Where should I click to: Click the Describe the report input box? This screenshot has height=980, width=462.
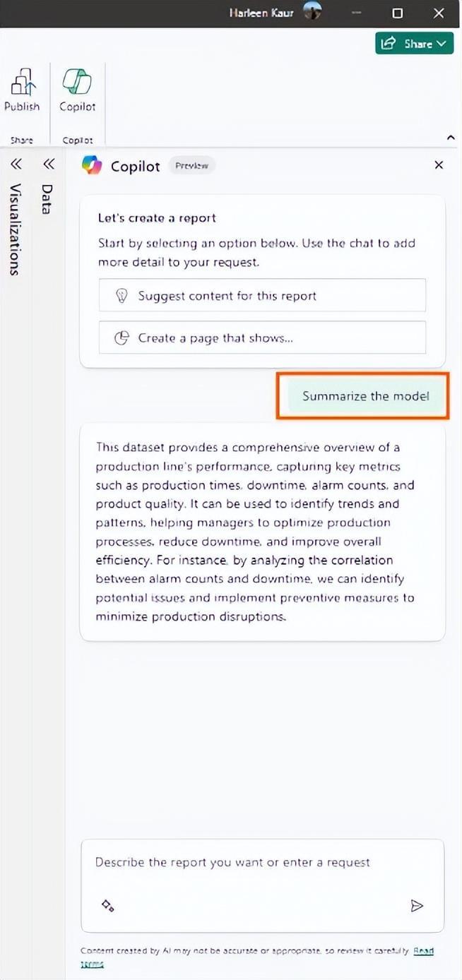coord(262,863)
